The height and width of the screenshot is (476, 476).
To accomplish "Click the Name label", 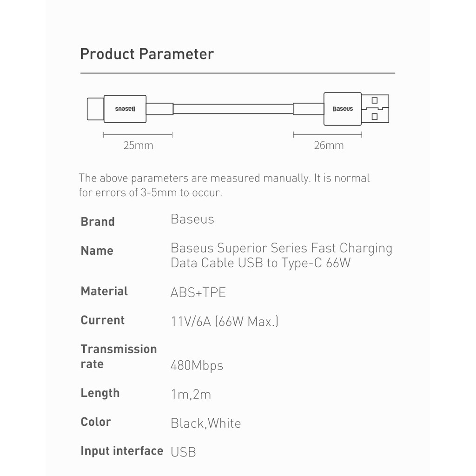I will tap(97, 251).
